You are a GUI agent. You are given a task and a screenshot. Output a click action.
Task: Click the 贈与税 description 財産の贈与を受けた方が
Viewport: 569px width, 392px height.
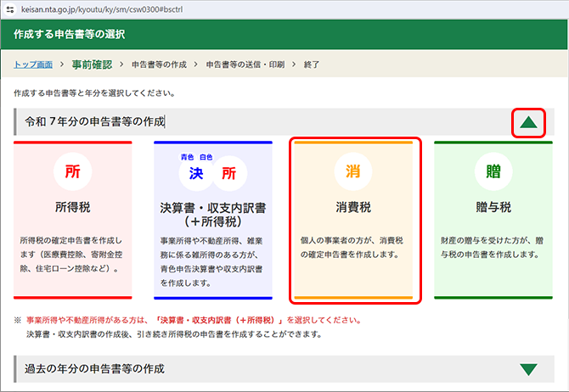[492, 247]
